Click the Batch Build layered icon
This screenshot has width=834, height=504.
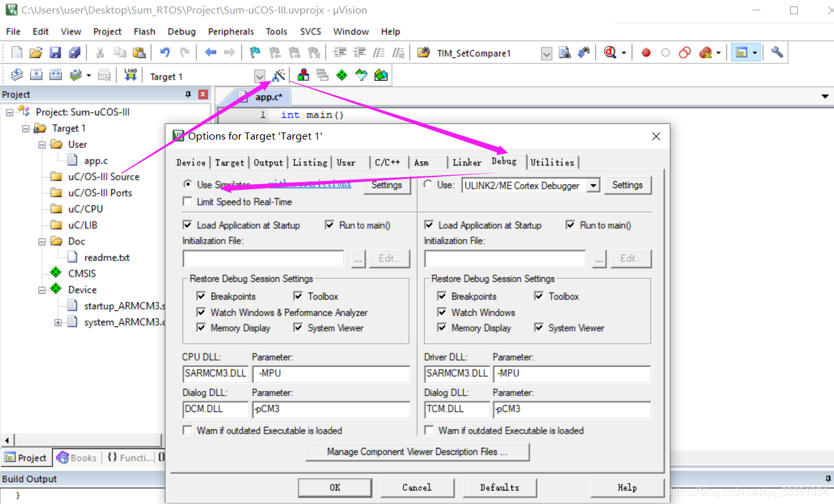(76, 76)
